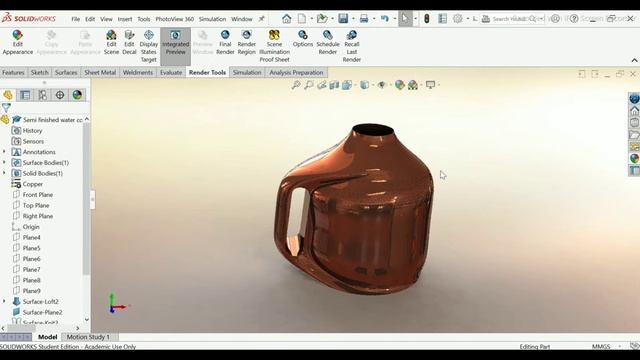Select the Model tab

[47, 337]
